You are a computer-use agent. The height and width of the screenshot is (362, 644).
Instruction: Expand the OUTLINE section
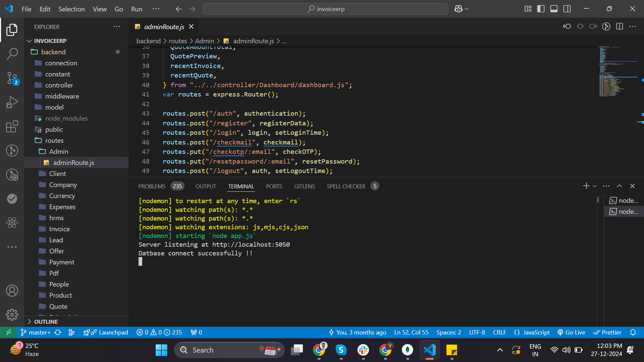[x=46, y=321]
